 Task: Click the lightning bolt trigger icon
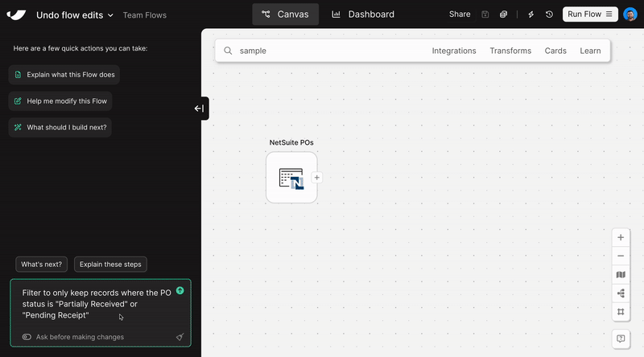point(530,14)
